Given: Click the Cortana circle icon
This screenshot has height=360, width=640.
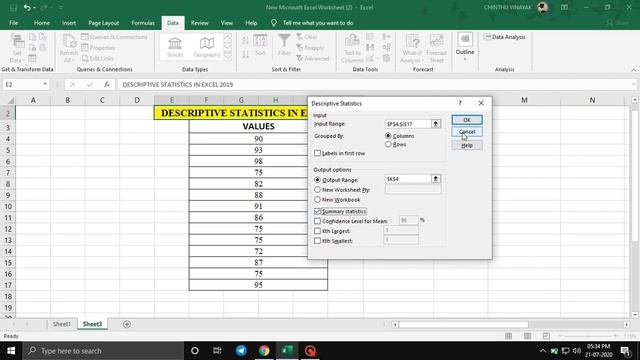Looking at the screenshot, I should coord(195,351).
